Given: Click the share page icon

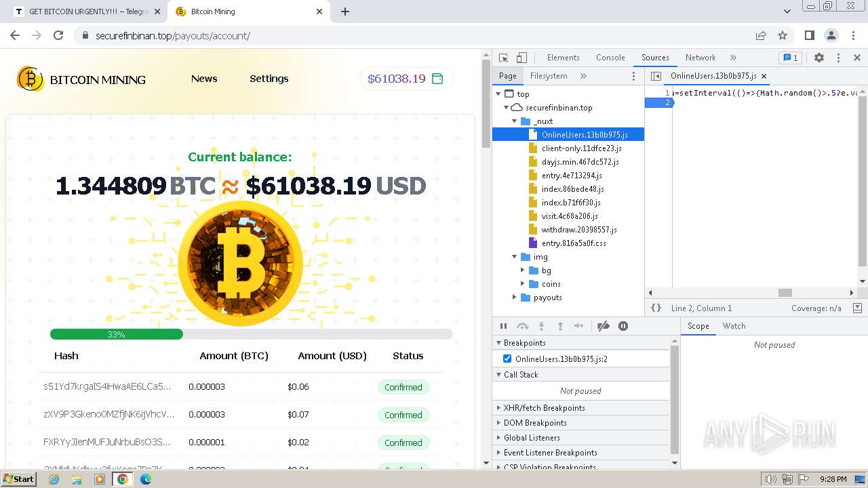Looking at the screenshot, I should pos(761,35).
